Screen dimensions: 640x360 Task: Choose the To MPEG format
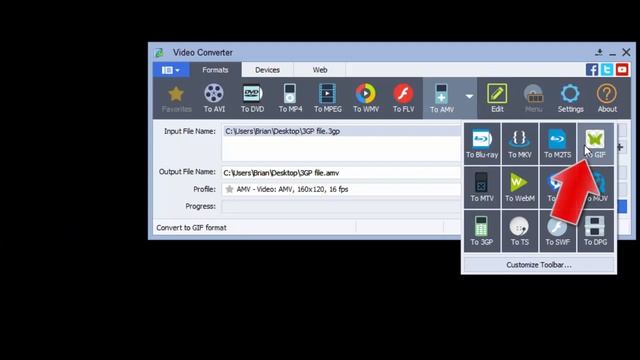click(328, 99)
